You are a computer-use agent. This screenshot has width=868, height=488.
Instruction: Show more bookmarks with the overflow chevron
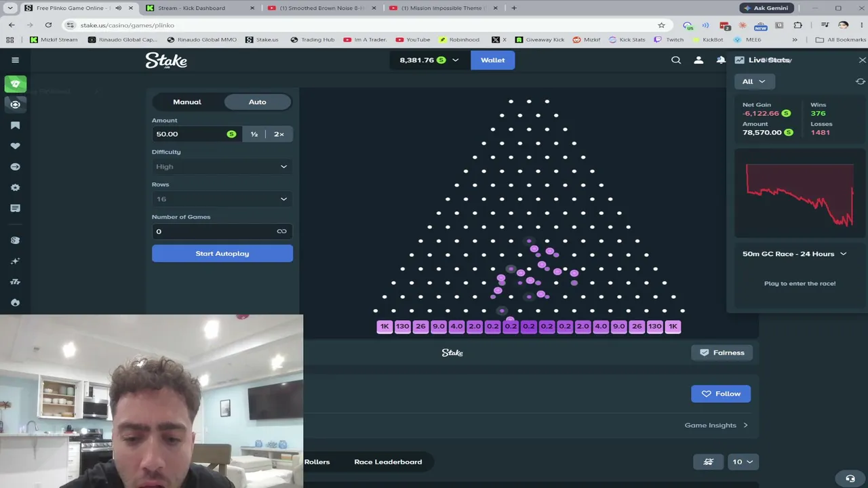pyautogui.click(x=795, y=40)
